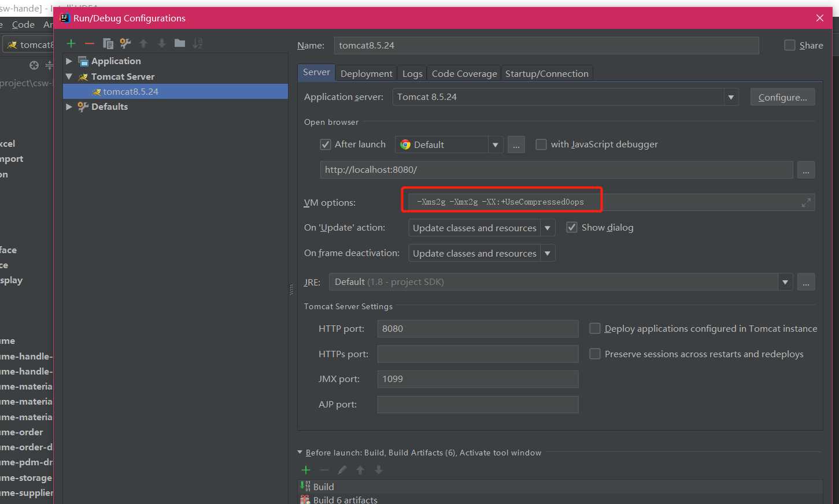Click the URL field http://localhost:8080/

(557, 170)
